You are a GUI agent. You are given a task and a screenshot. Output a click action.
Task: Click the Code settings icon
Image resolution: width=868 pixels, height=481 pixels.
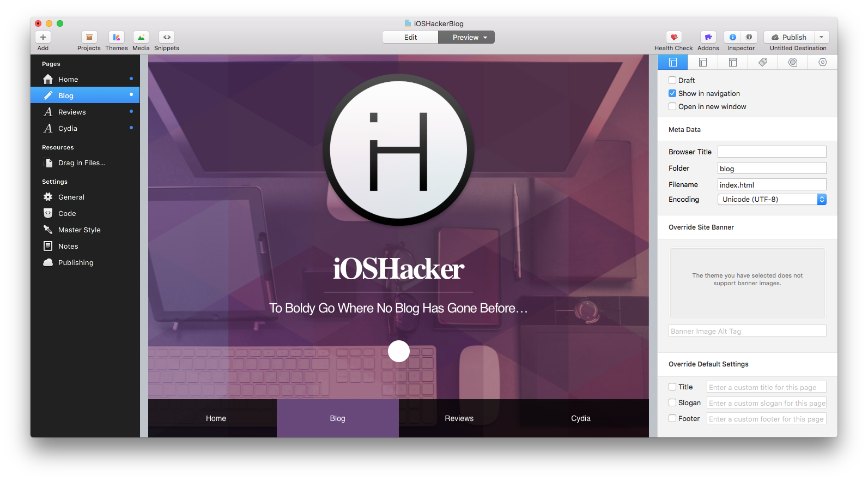pyautogui.click(x=48, y=213)
